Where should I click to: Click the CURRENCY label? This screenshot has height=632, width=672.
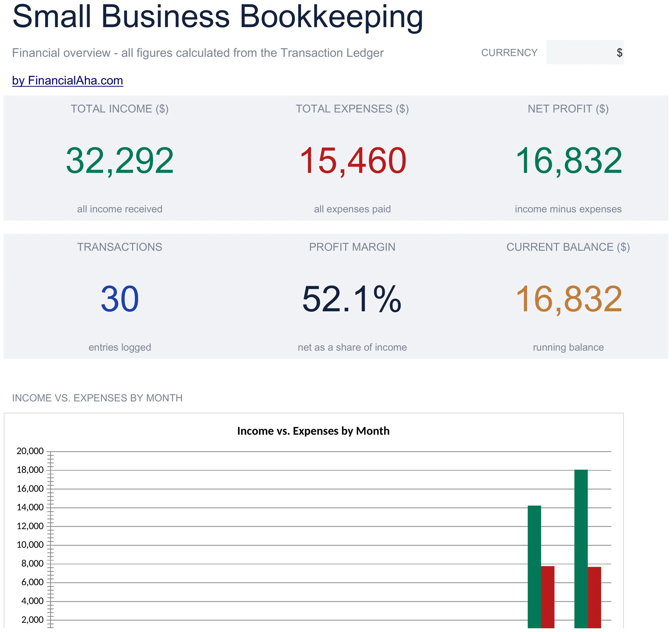pyautogui.click(x=509, y=53)
